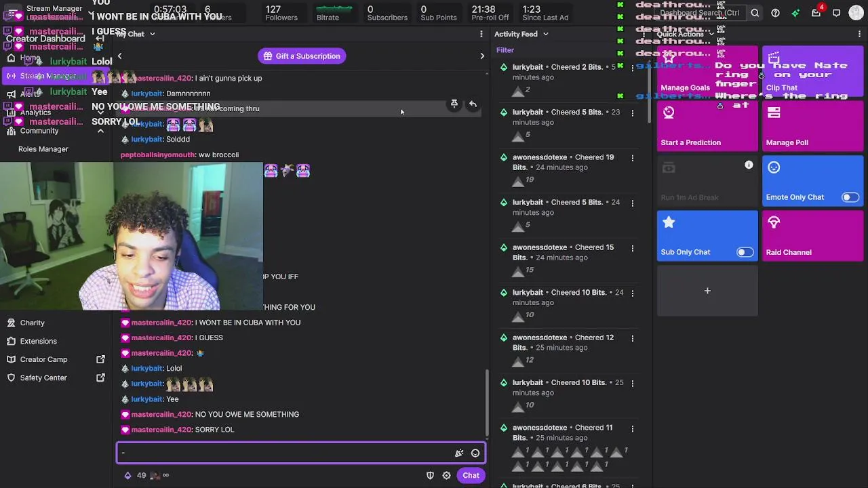Send message with the Chat button

(x=471, y=475)
